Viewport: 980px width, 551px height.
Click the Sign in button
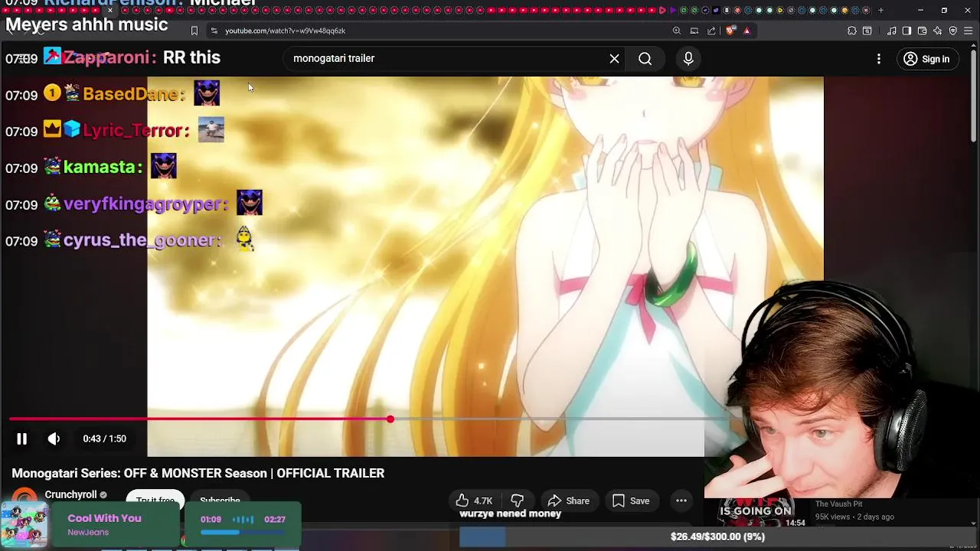(927, 59)
